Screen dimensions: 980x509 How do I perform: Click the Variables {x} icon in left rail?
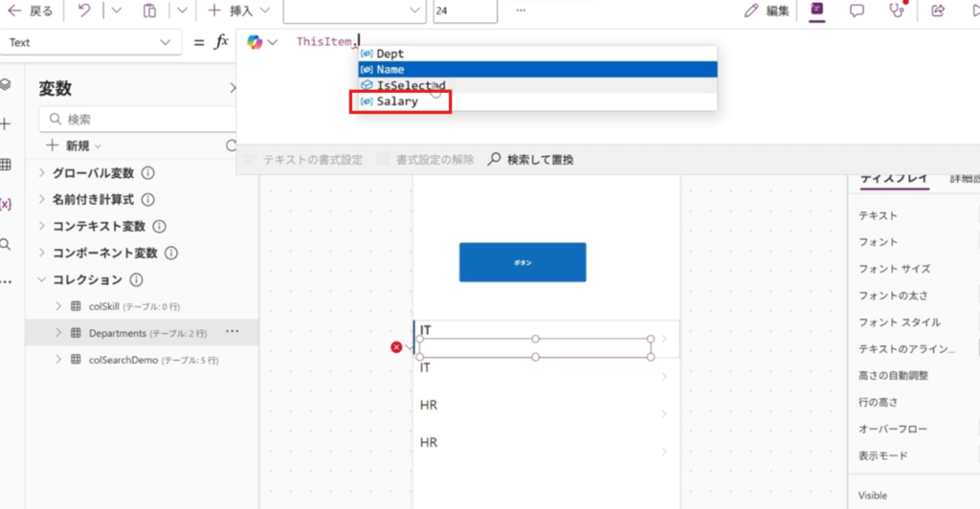click(x=6, y=204)
